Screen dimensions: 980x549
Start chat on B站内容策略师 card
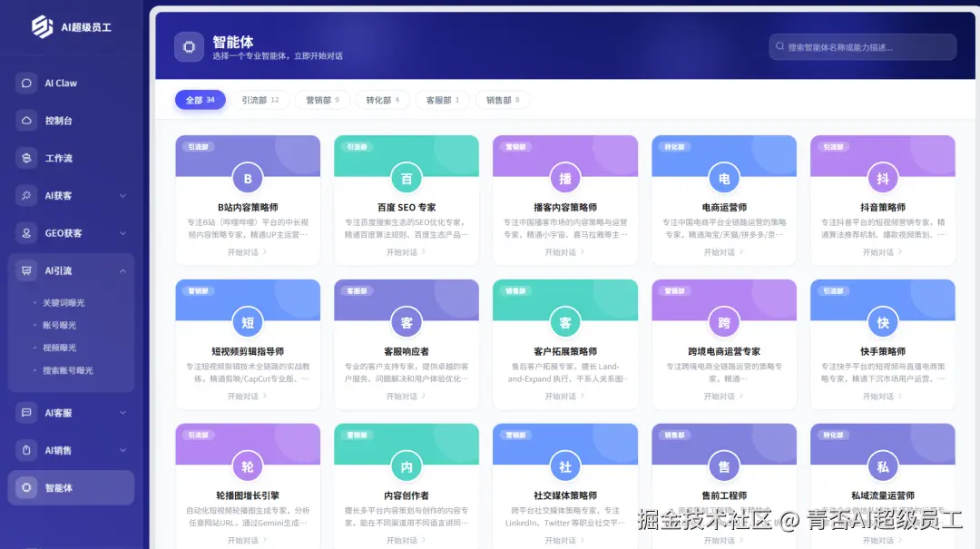click(247, 252)
